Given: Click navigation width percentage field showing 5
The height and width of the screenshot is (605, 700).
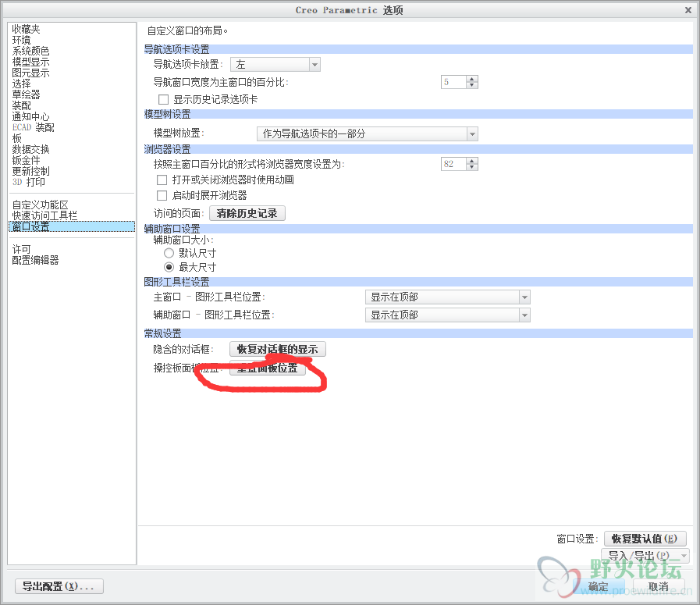Looking at the screenshot, I should (453, 82).
